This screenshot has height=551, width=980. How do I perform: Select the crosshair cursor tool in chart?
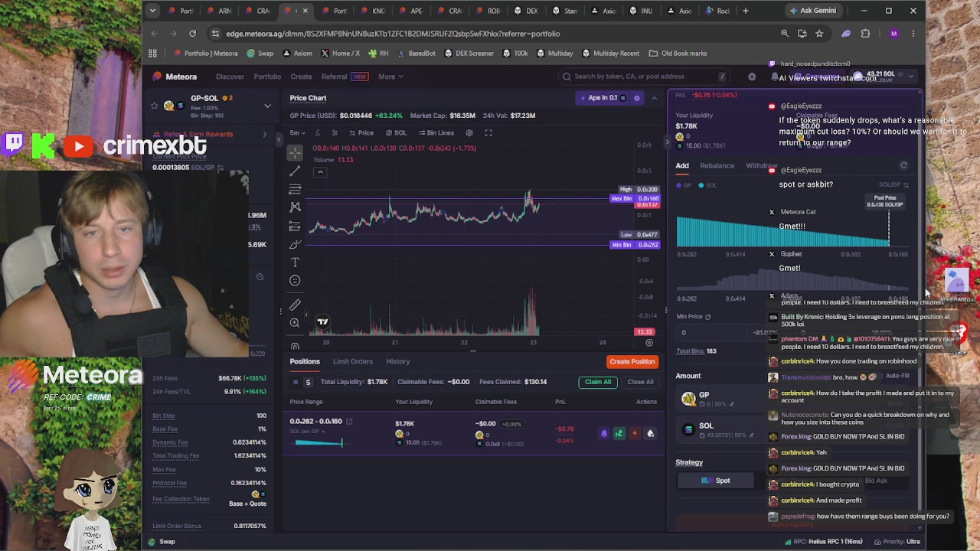click(x=295, y=152)
